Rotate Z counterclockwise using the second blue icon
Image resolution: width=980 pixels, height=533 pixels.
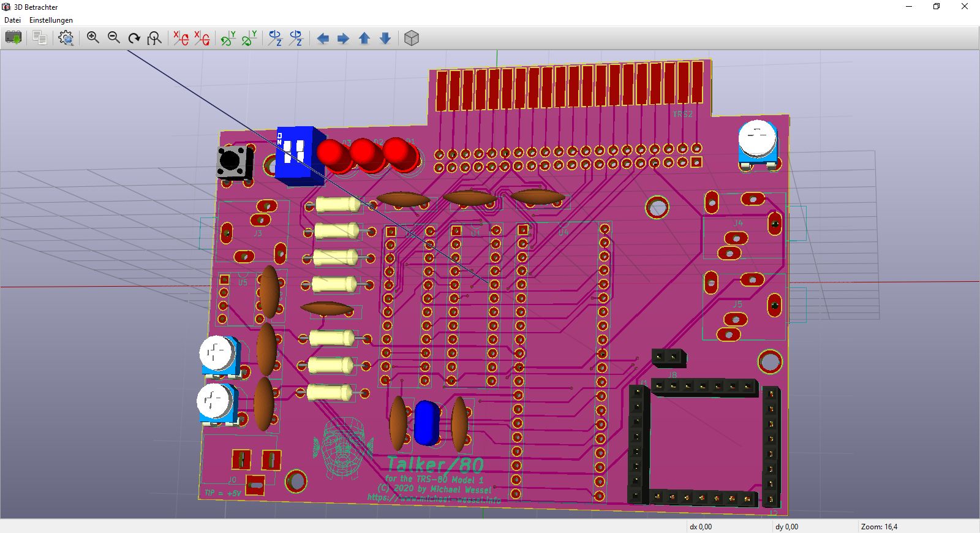click(x=296, y=38)
